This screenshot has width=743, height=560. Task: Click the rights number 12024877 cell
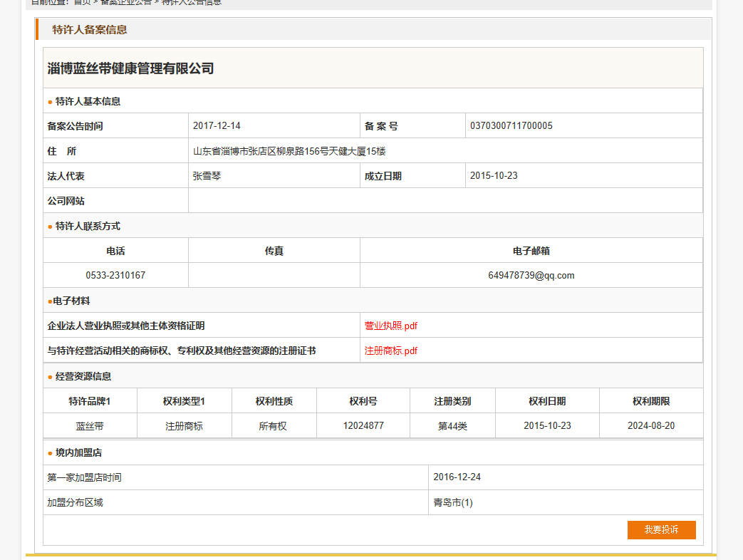(x=363, y=425)
